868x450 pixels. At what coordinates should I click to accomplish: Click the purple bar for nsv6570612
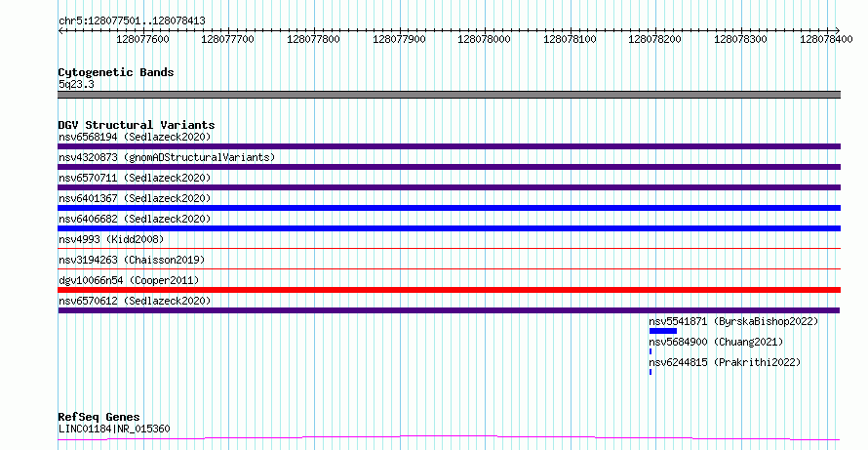449,310
